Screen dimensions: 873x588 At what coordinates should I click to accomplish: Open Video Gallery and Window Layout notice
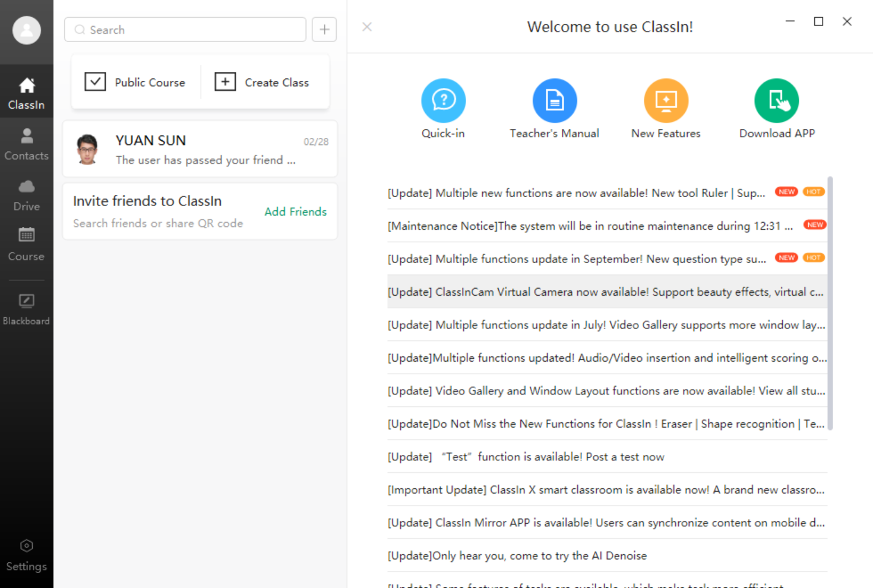pyautogui.click(x=607, y=391)
